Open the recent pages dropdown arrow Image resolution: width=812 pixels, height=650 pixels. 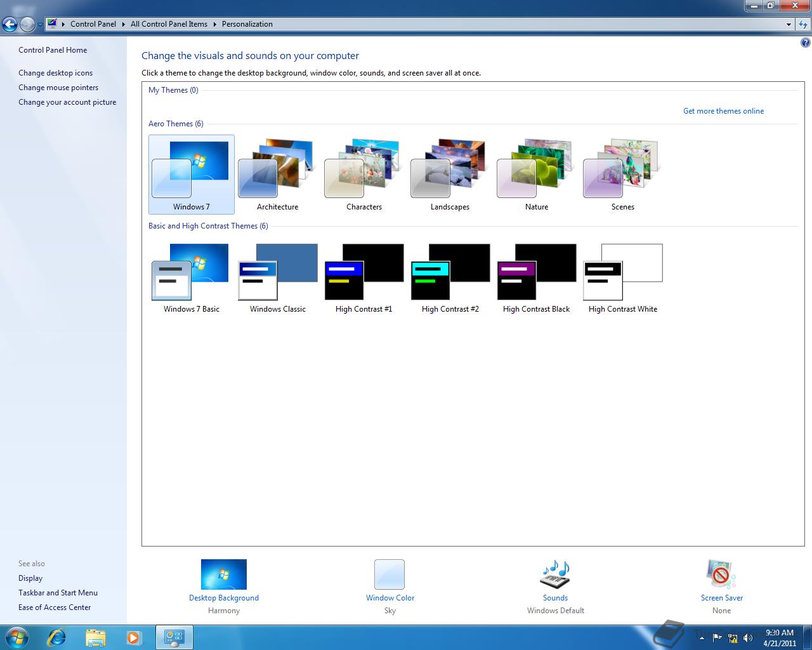click(x=40, y=25)
